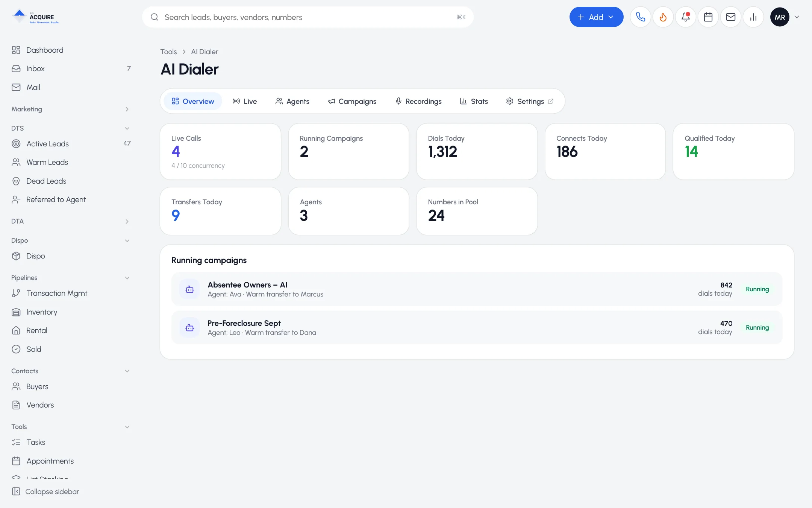Viewport: 812px width, 508px height.
Task: Open the envelope mail icon in header
Action: (731, 17)
